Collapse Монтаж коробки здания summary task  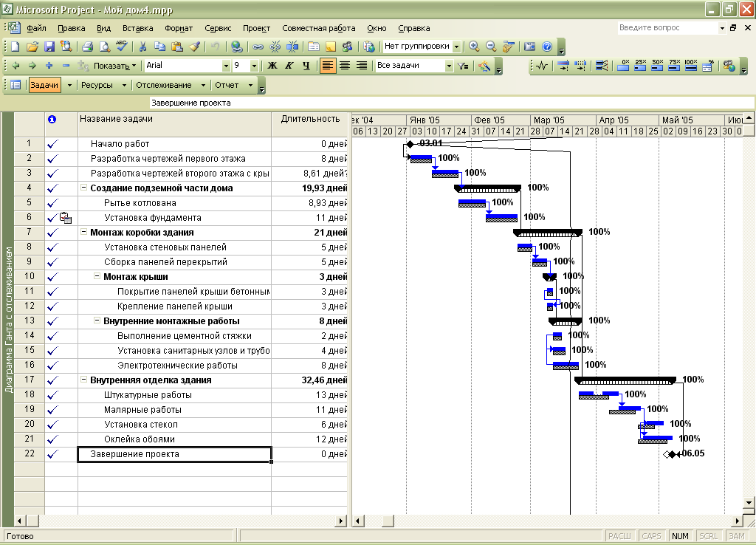click(83, 232)
